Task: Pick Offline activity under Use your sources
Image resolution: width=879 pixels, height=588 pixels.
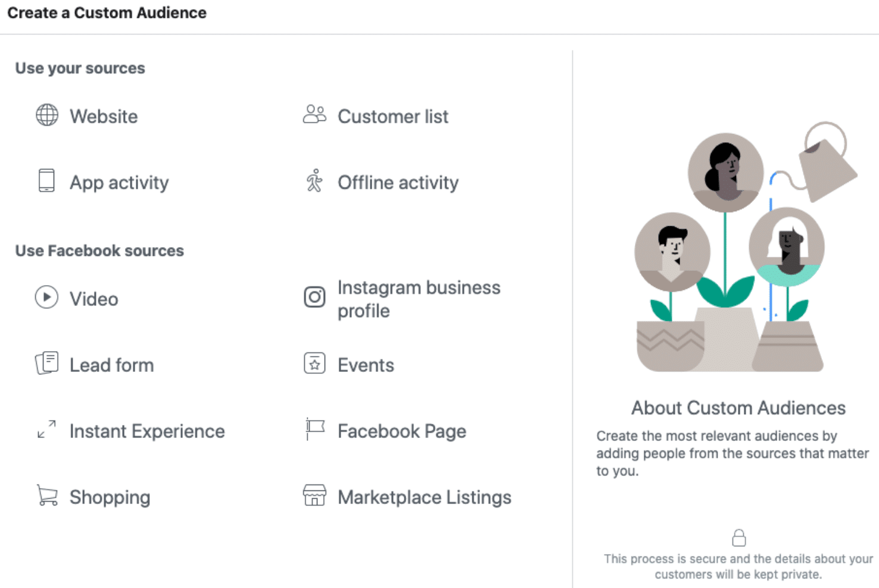Action: pyautogui.click(x=398, y=182)
